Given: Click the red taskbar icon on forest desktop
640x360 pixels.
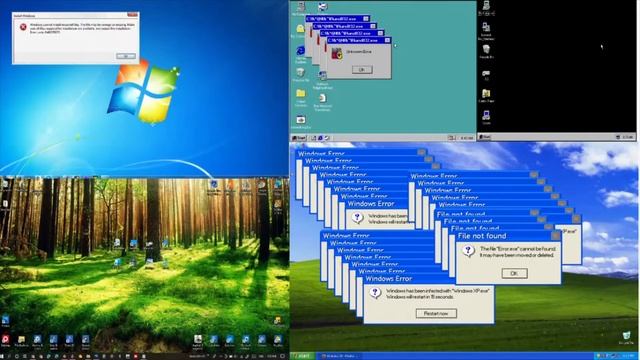Looking at the screenshot, I should pos(136,356).
